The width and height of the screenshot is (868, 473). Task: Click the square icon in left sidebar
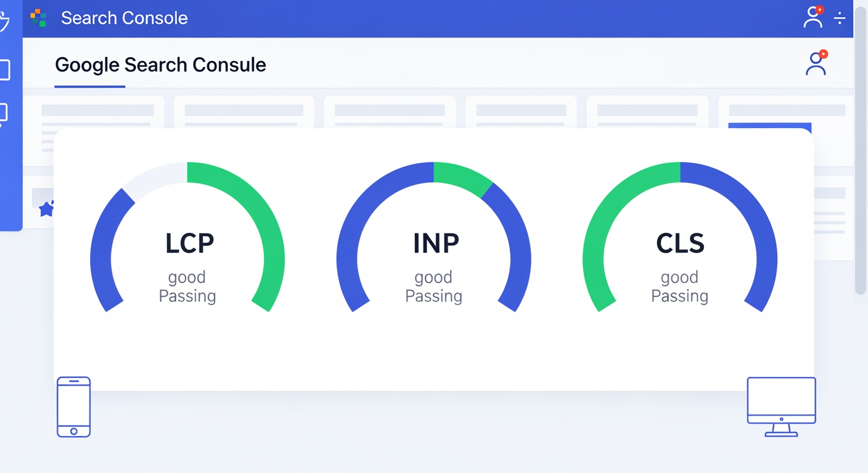(4, 70)
